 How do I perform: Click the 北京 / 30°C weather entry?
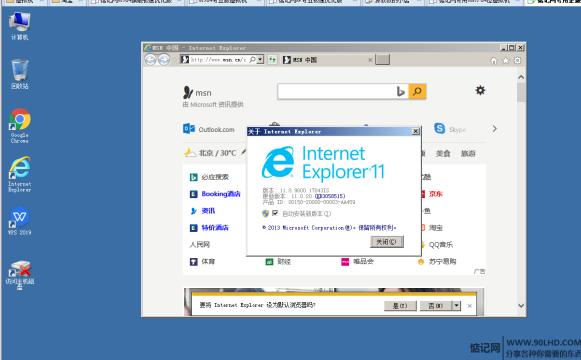click(x=210, y=153)
